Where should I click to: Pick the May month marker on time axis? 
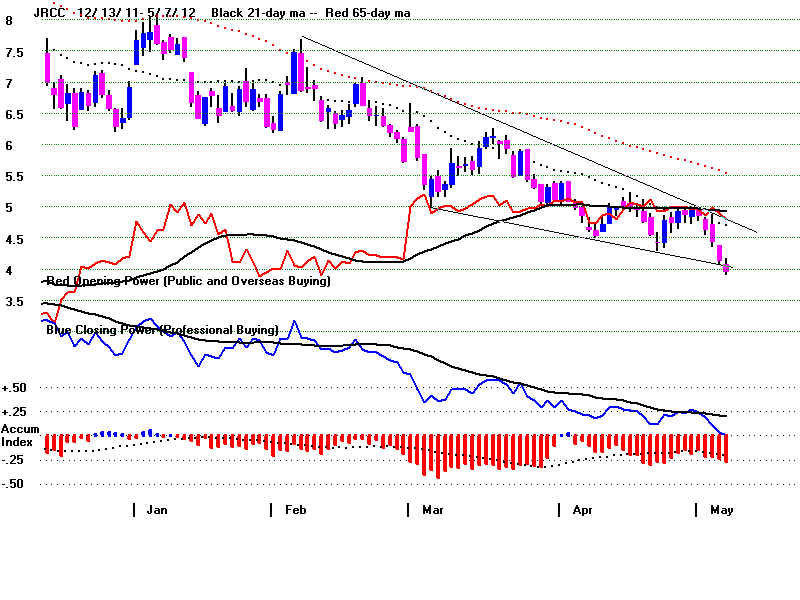(720, 510)
